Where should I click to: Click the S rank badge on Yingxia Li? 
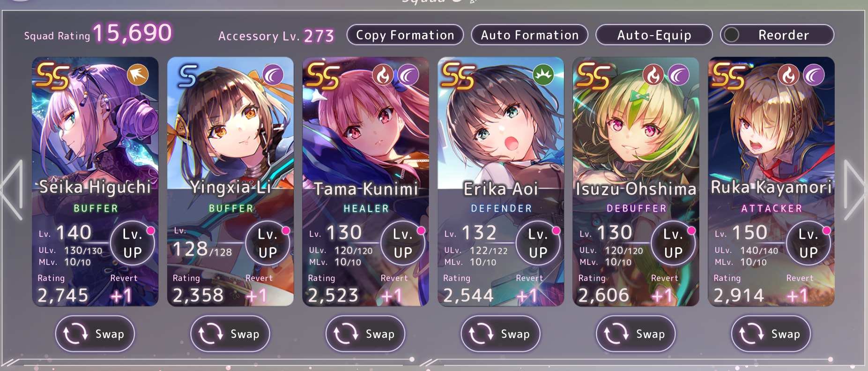[x=188, y=76]
